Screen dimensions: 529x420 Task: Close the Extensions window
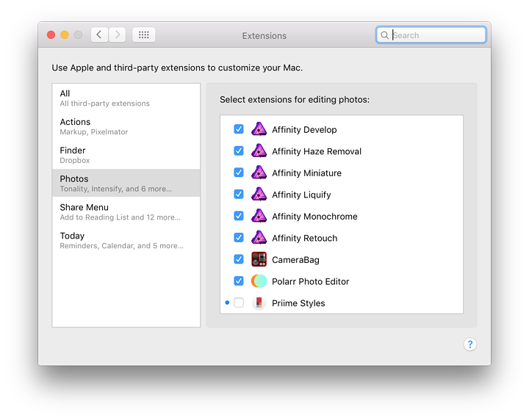51,35
